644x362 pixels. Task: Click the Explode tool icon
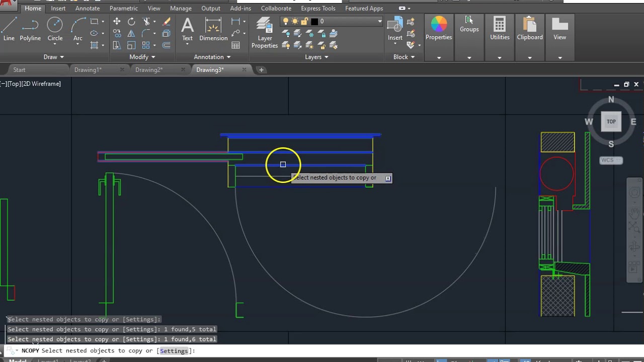[167, 33]
